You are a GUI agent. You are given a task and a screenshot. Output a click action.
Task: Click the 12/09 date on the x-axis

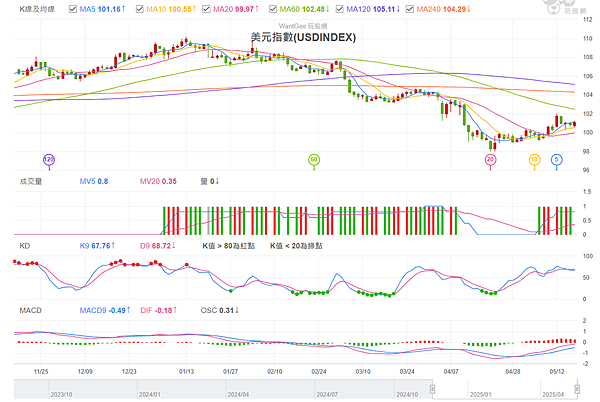tap(85, 372)
